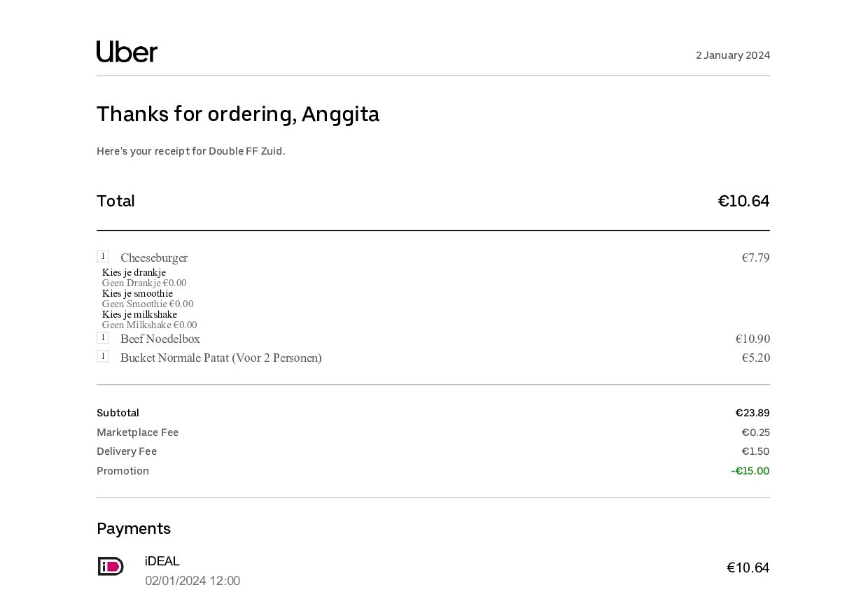Viewport: 868px width, 599px height.
Task: Select the Cheeseburger item name
Action: tap(154, 258)
